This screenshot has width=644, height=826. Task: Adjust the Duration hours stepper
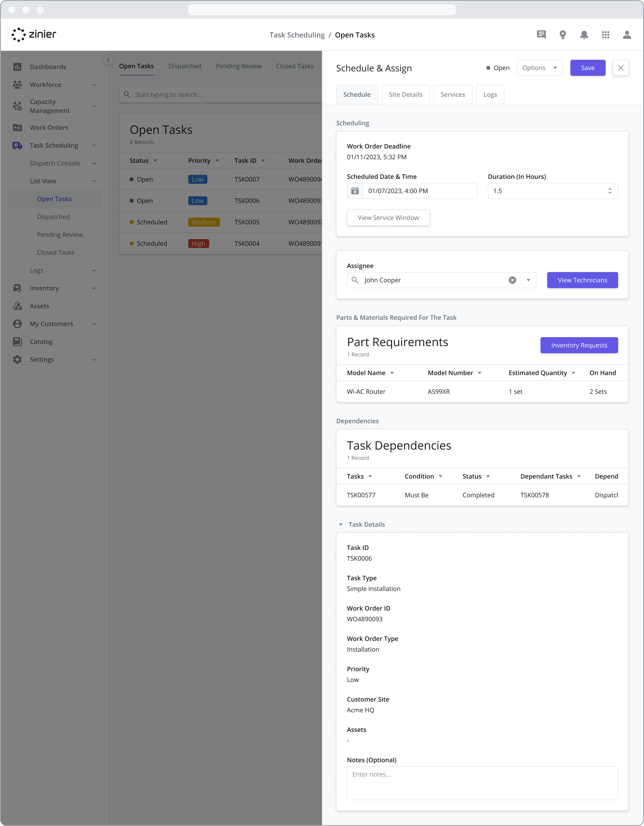610,191
